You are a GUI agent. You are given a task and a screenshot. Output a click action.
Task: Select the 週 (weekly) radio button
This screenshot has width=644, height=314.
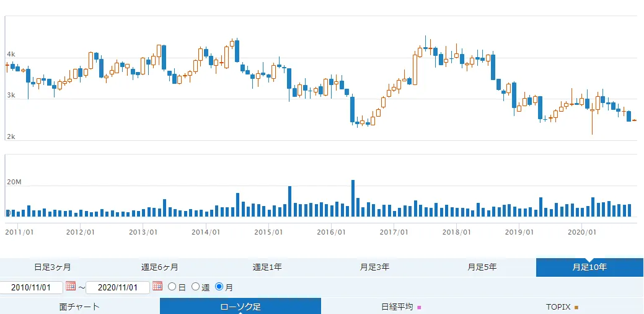[195, 287]
